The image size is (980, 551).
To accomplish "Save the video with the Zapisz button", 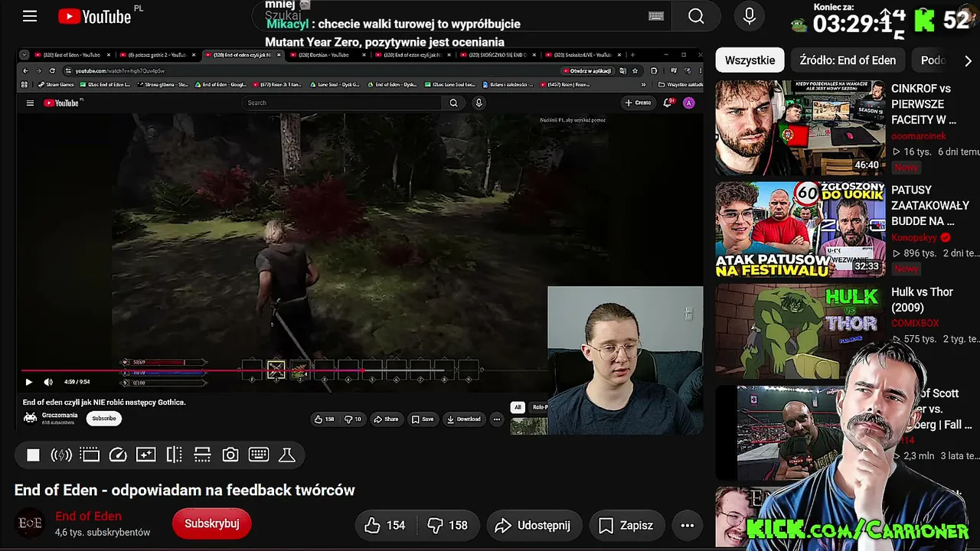I will 626,525.
